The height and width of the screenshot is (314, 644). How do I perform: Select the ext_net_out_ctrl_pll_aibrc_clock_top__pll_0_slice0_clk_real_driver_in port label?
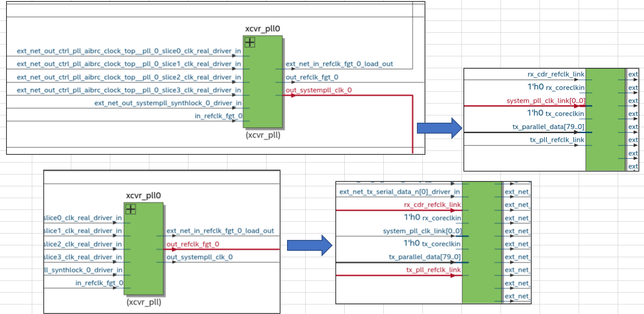tap(129, 51)
